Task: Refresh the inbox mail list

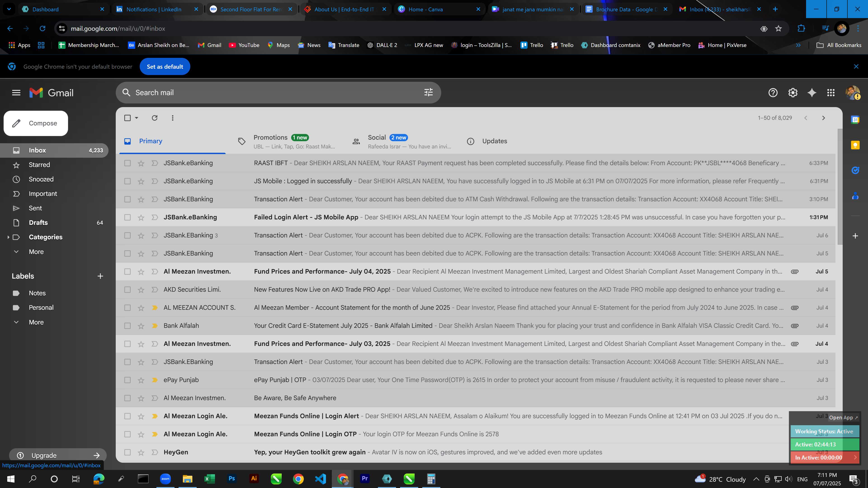Action: (154, 118)
